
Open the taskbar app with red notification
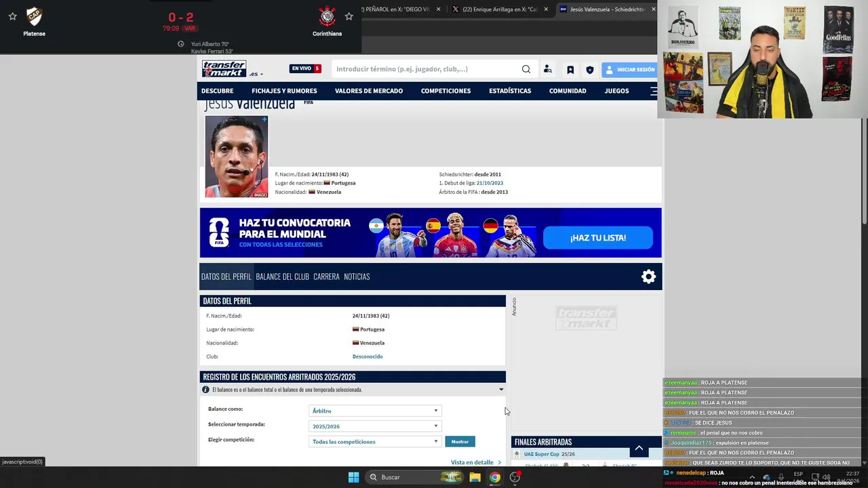click(515, 477)
